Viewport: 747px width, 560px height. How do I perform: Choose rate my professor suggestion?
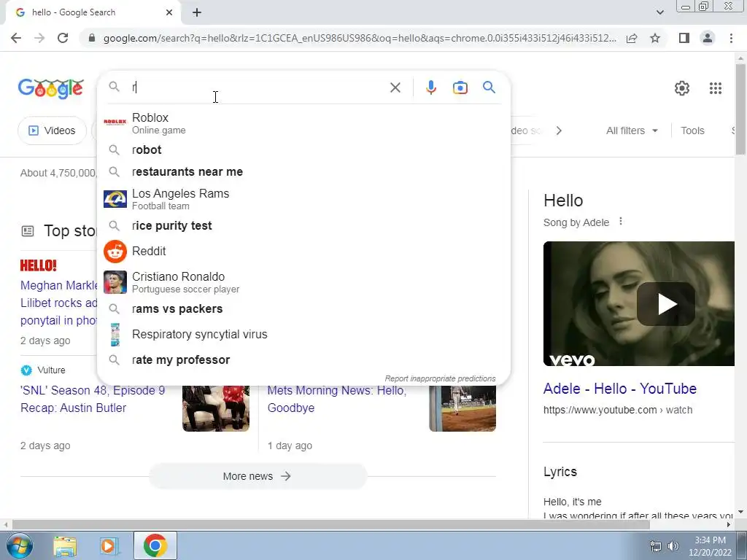303,360
